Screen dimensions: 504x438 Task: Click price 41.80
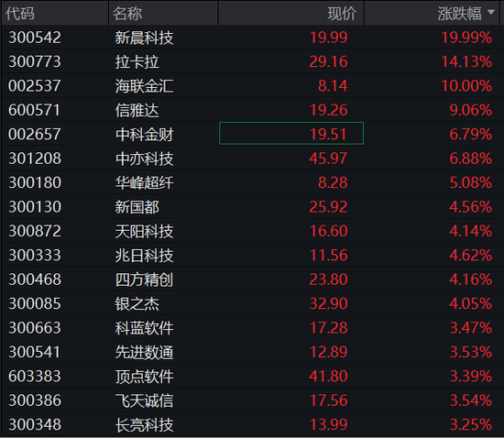(x=328, y=377)
